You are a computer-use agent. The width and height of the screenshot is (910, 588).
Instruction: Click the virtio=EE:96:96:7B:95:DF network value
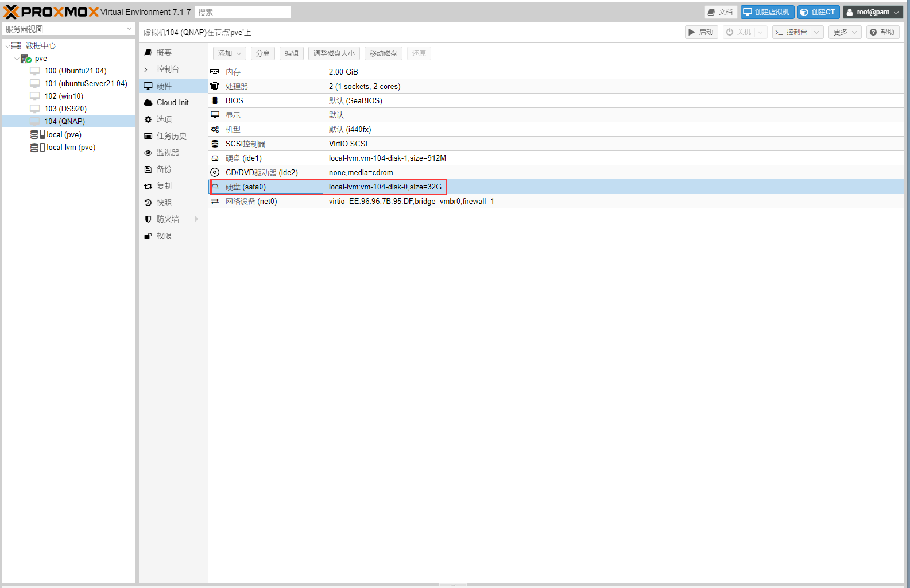411,202
